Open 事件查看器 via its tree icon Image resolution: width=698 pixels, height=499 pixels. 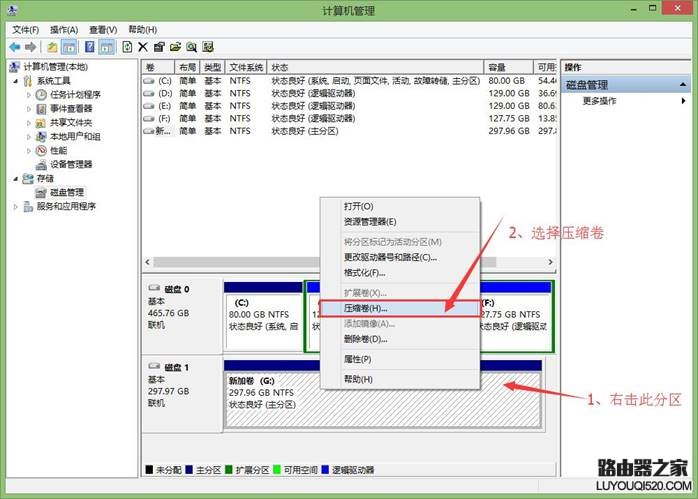point(41,109)
